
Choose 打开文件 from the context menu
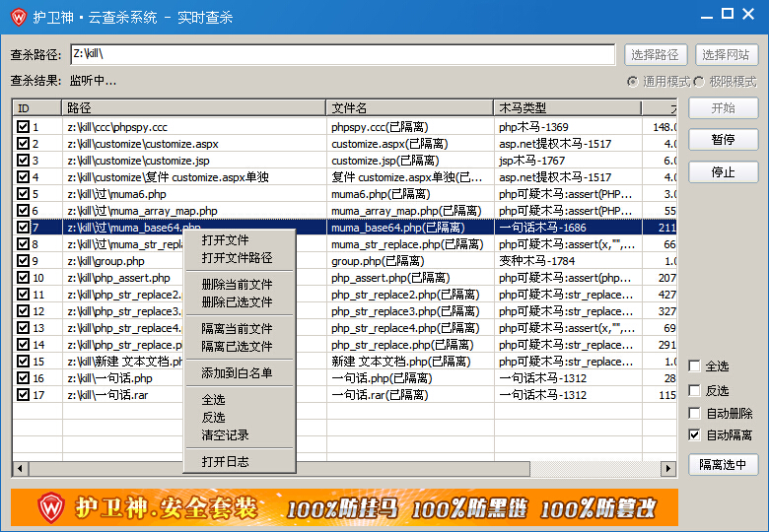click(x=240, y=240)
